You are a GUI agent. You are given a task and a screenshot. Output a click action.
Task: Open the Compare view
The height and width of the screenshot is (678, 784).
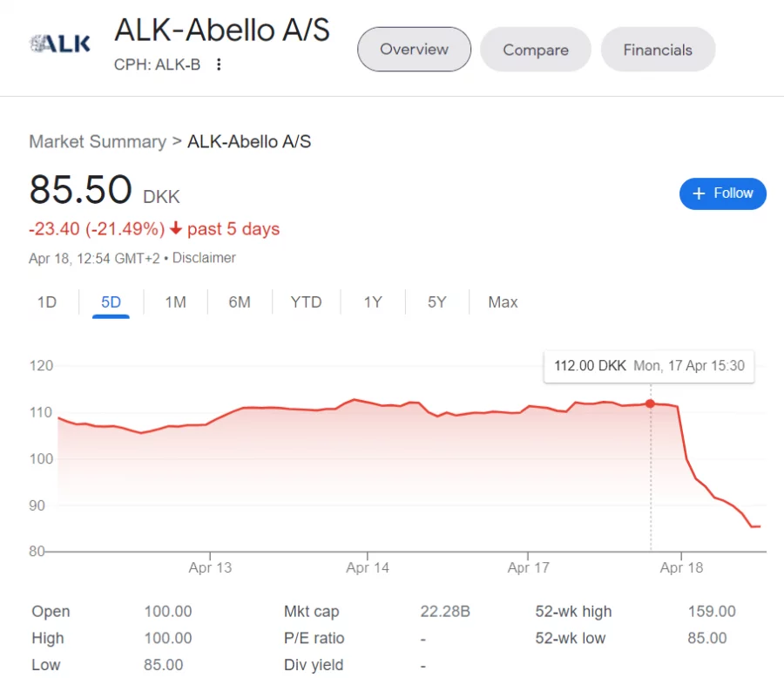[x=535, y=50]
